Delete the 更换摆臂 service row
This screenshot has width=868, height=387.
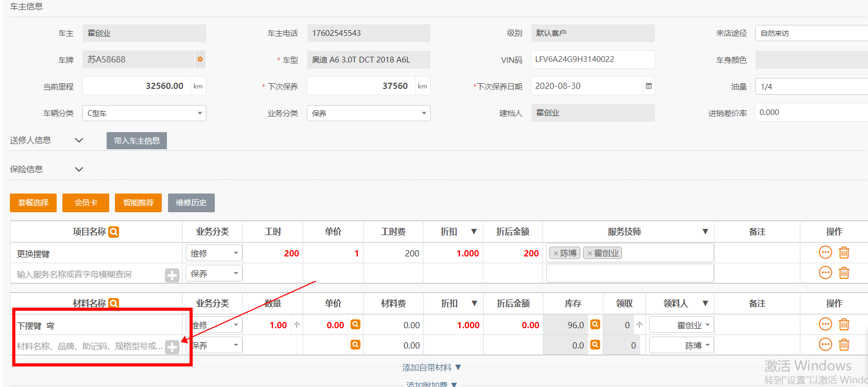click(x=844, y=253)
